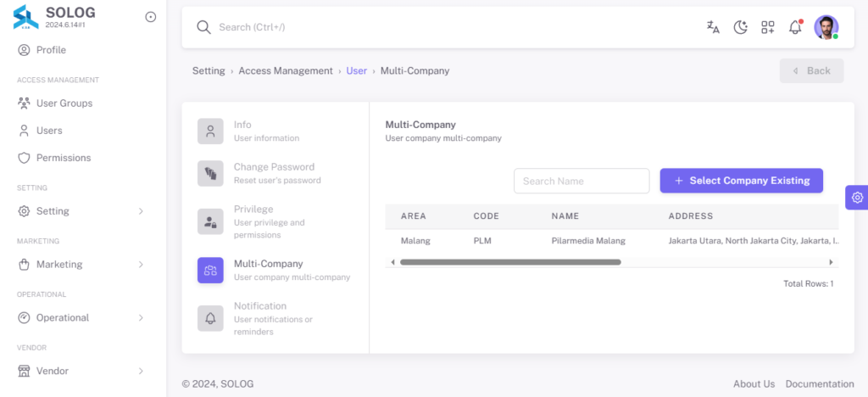868x397 pixels.
Task: Click the floating settings gear icon
Action: point(857,197)
